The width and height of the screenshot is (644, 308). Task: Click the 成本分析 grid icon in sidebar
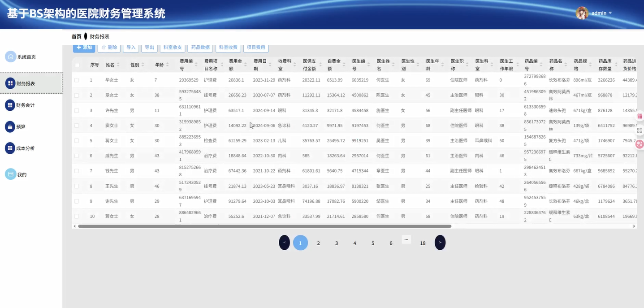10,148
